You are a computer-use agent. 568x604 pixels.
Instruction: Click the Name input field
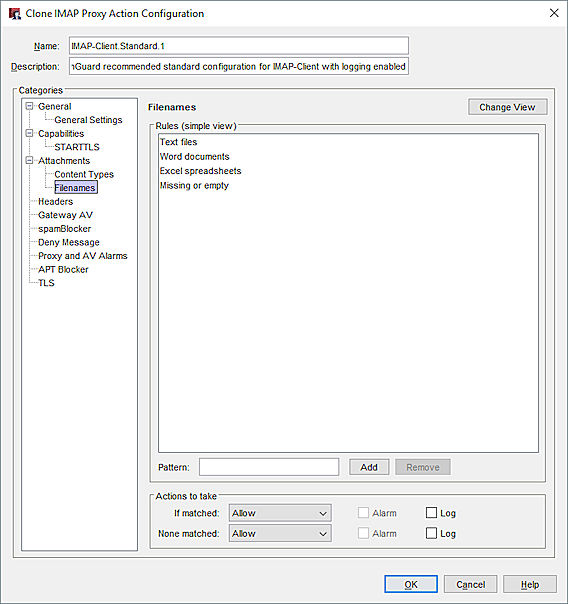point(239,46)
